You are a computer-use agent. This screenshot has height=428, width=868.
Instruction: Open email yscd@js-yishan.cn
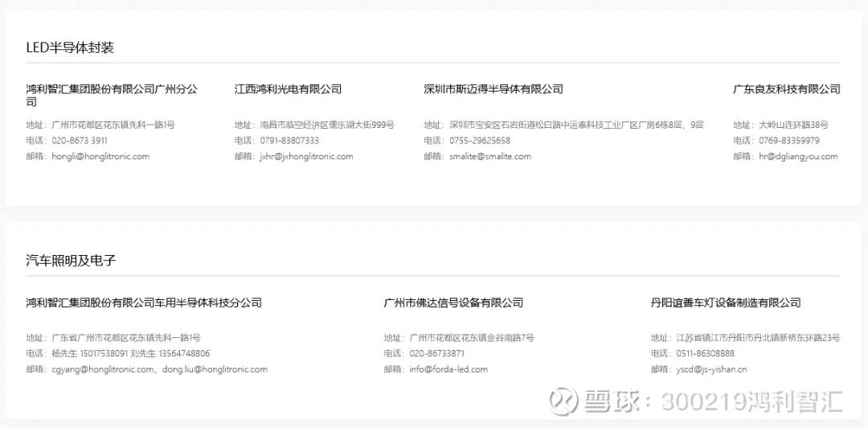click(712, 369)
